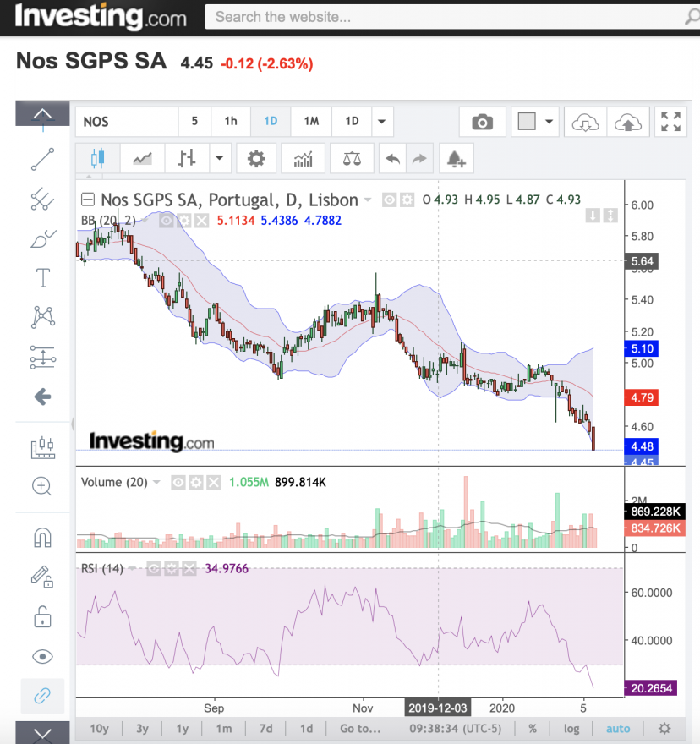Collapse the chart legend with minus box
700x744 pixels.
88,200
